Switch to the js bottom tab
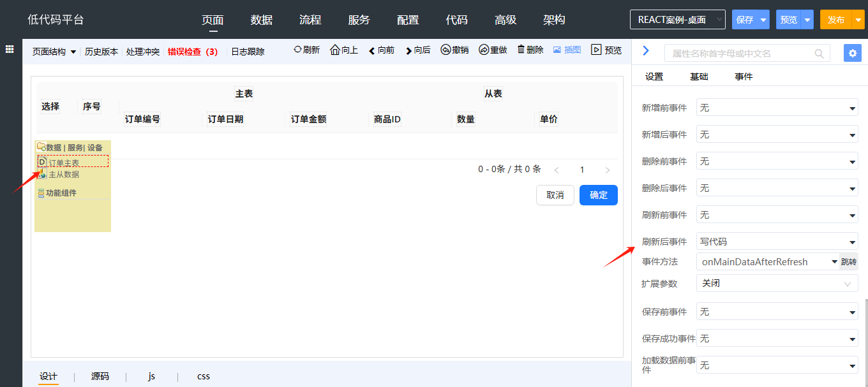 tap(151, 376)
